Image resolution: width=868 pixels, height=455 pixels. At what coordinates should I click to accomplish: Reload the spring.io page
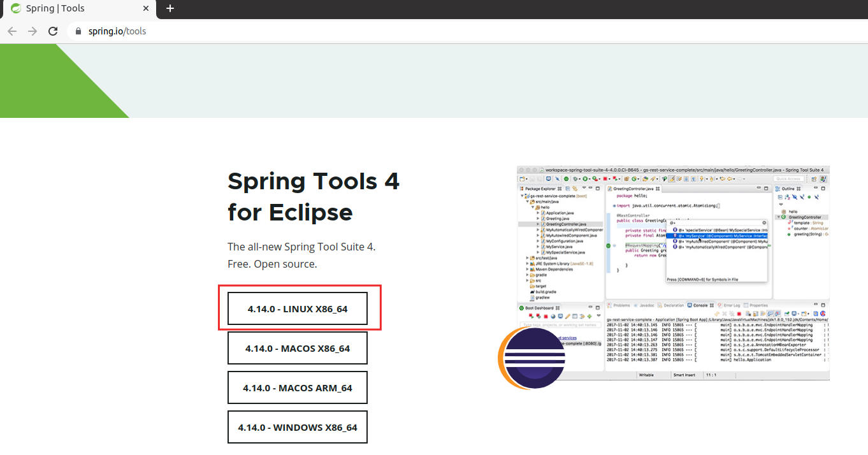(53, 31)
